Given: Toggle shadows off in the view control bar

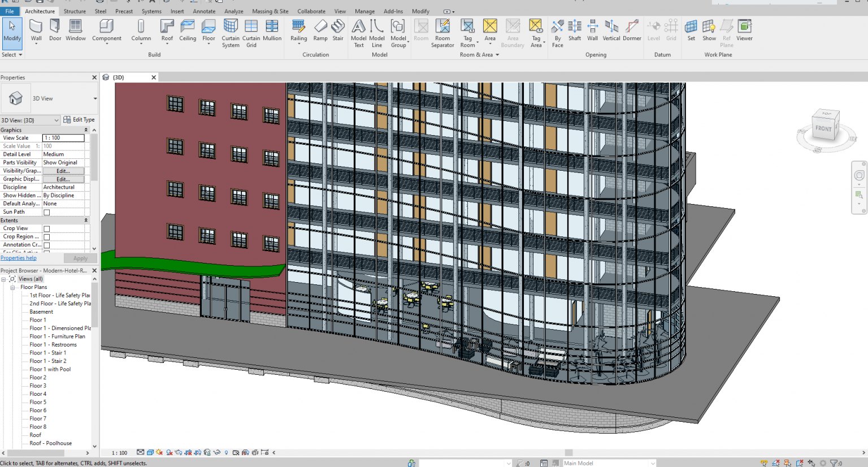Looking at the screenshot, I should point(169,453).
